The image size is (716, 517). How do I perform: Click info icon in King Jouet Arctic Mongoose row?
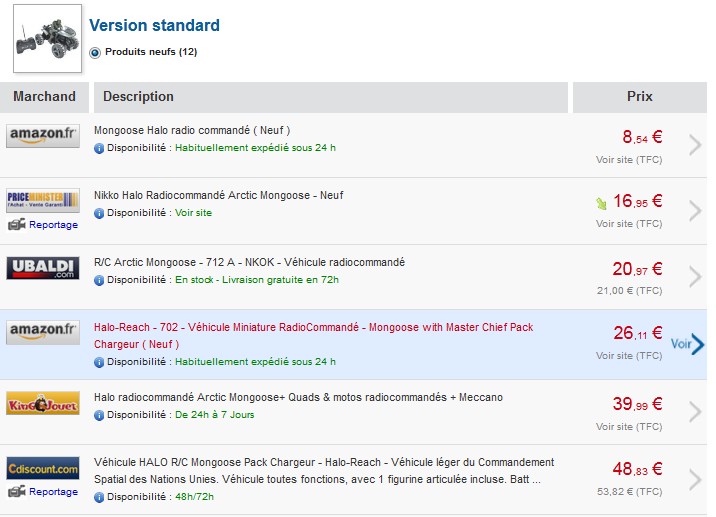[99, 416]
